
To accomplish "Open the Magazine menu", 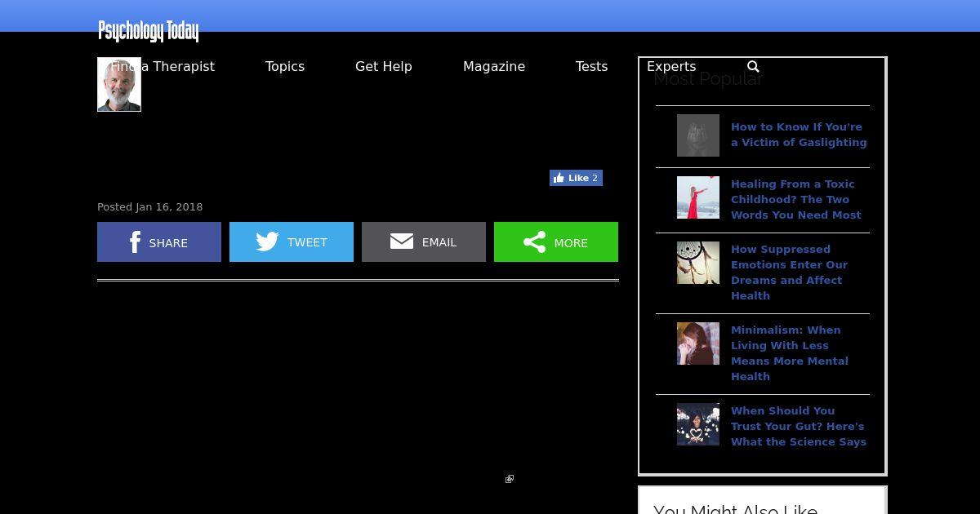I will 494,67.
